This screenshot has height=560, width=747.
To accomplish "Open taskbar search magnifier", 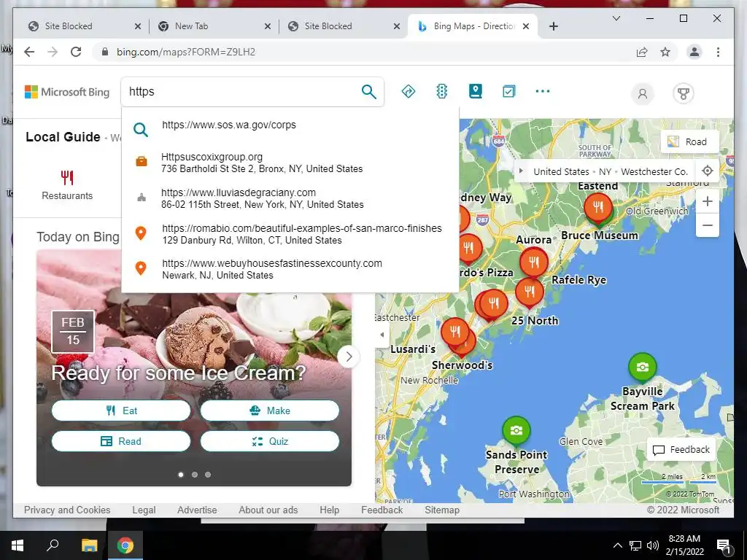I will [x=53, y=545].
